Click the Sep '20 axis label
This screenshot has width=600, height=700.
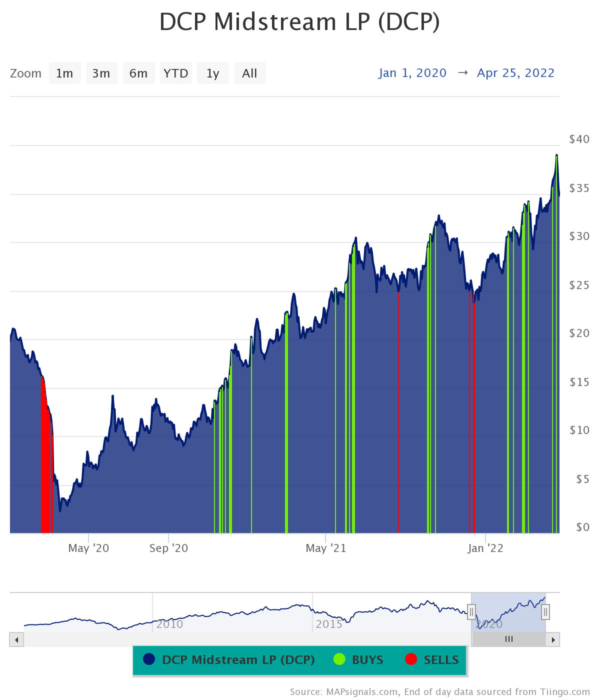[x=169, y=548]
